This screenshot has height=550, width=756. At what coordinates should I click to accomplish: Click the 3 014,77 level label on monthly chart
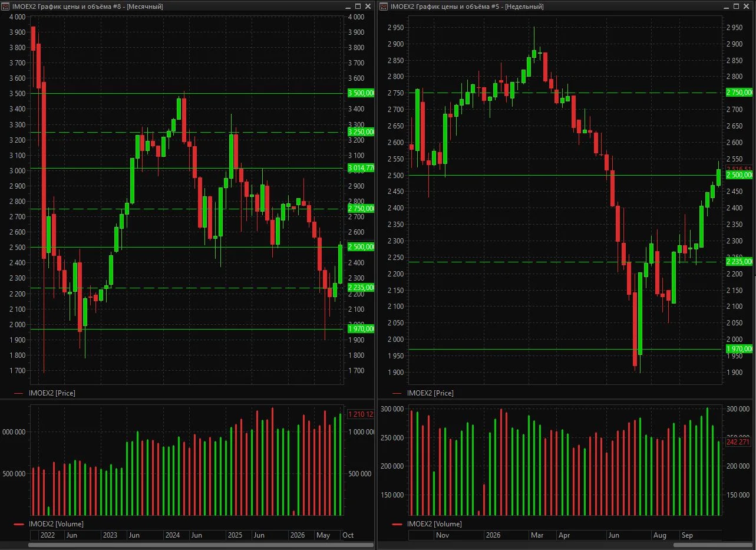361,168
